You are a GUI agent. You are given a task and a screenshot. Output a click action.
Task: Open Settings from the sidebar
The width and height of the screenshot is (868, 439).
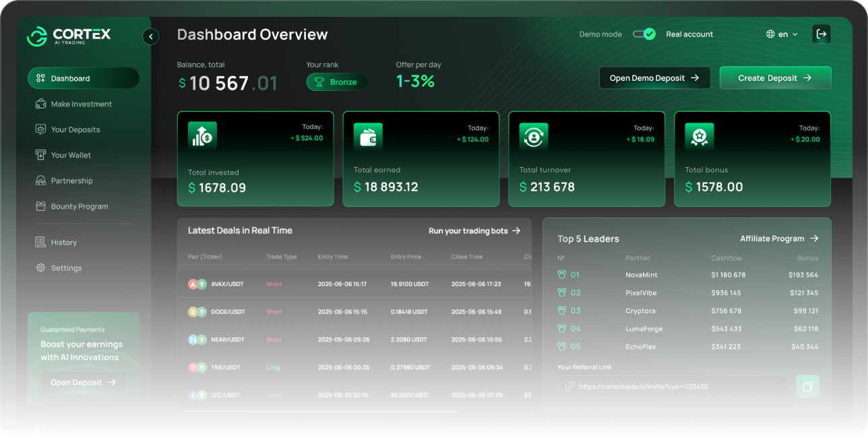[x=40, y=267]
